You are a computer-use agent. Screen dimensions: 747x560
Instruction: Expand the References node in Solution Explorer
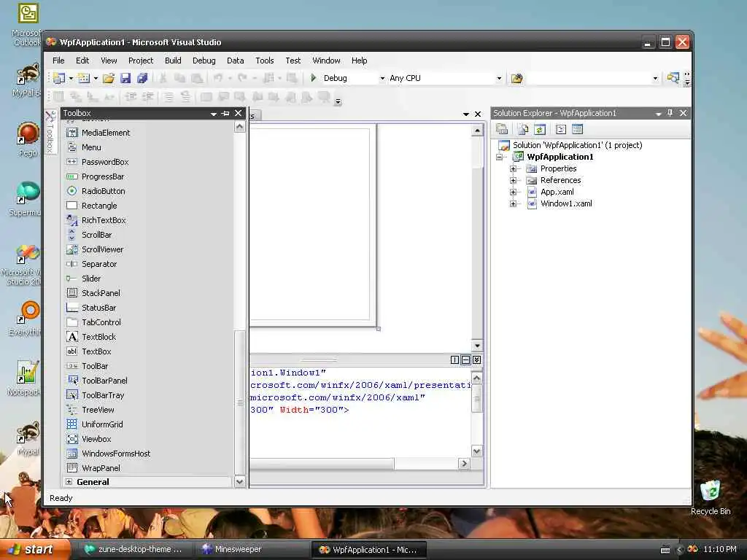pyautogui.click(x=513, y=181)
